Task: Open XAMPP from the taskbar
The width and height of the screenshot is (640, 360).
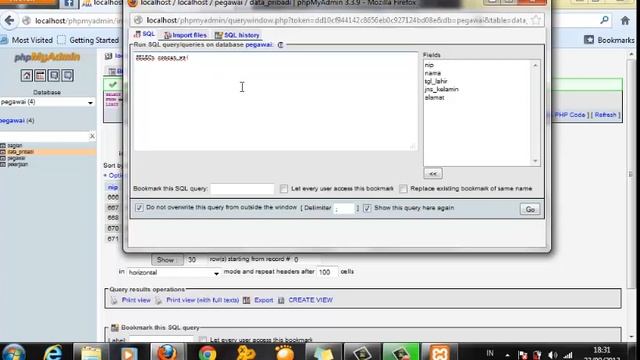Action: pyautogui.click(x=439, y=353)
